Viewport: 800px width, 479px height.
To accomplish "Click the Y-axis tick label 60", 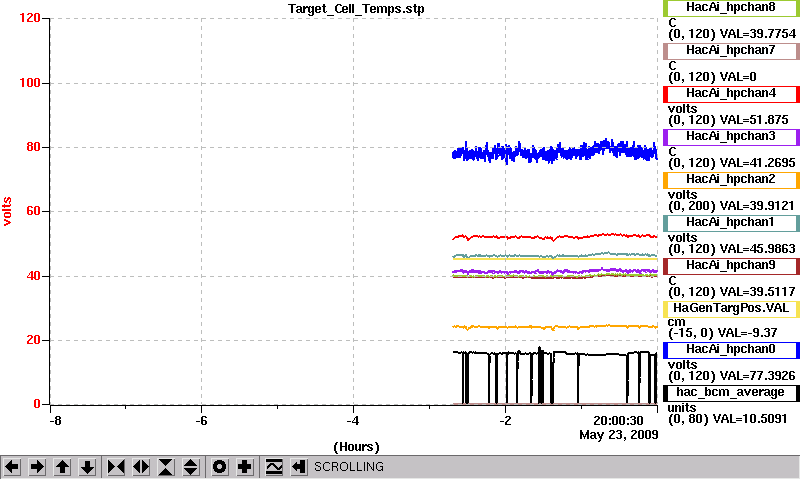I will pos(33,211).
